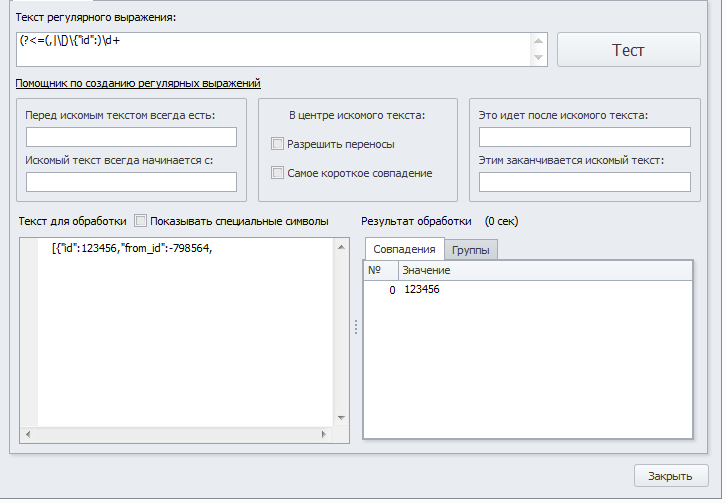Enable the Разрешить переносы checkbox
Screen dimensions: 726x503
tap(277, 144)
